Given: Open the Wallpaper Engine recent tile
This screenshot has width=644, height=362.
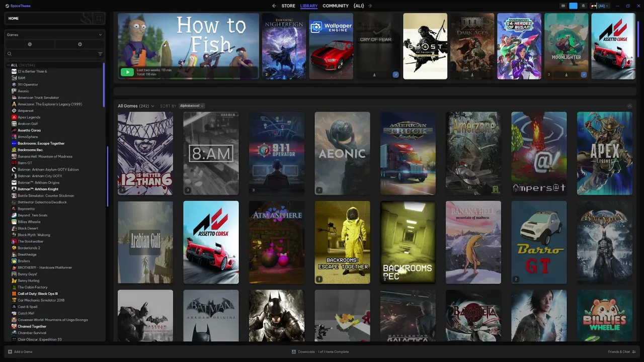Looking at the screenshot, I should pos(331,46).
